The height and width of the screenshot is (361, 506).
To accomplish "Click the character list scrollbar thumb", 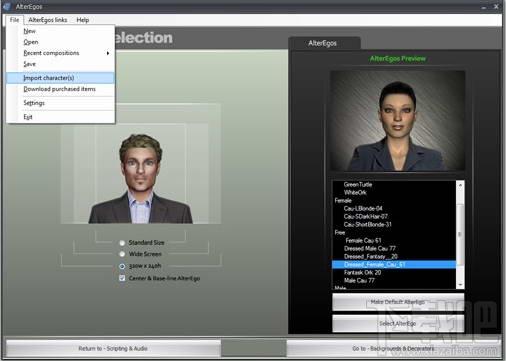I will [460, 235].
